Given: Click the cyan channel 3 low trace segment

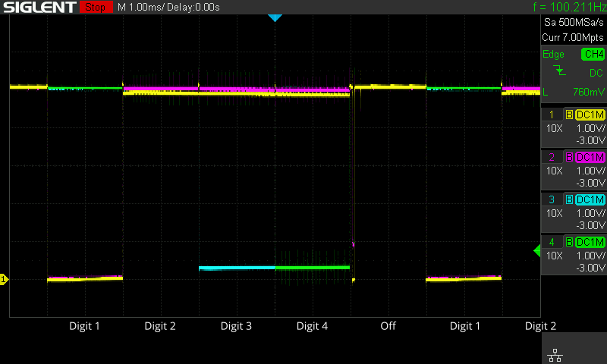Looking at the screenshot, I should [237, 268].
